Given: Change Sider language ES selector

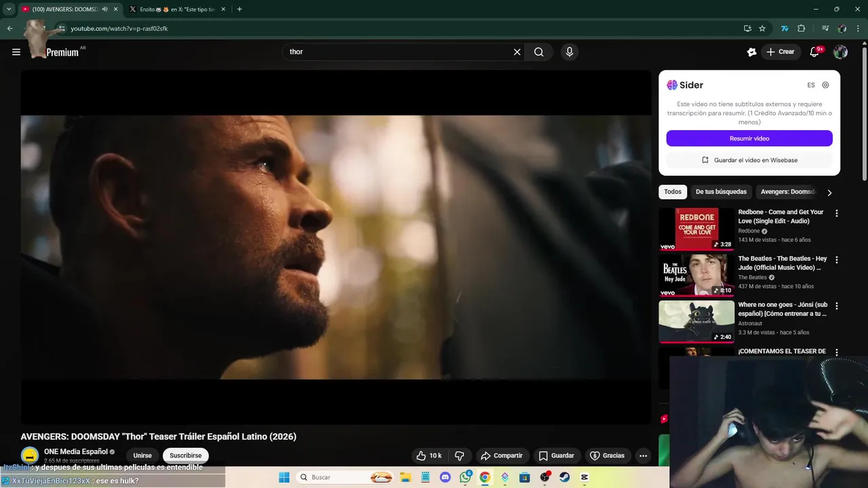Looking at the screenshot, I should pyautogui.click(x=811, y=85).
